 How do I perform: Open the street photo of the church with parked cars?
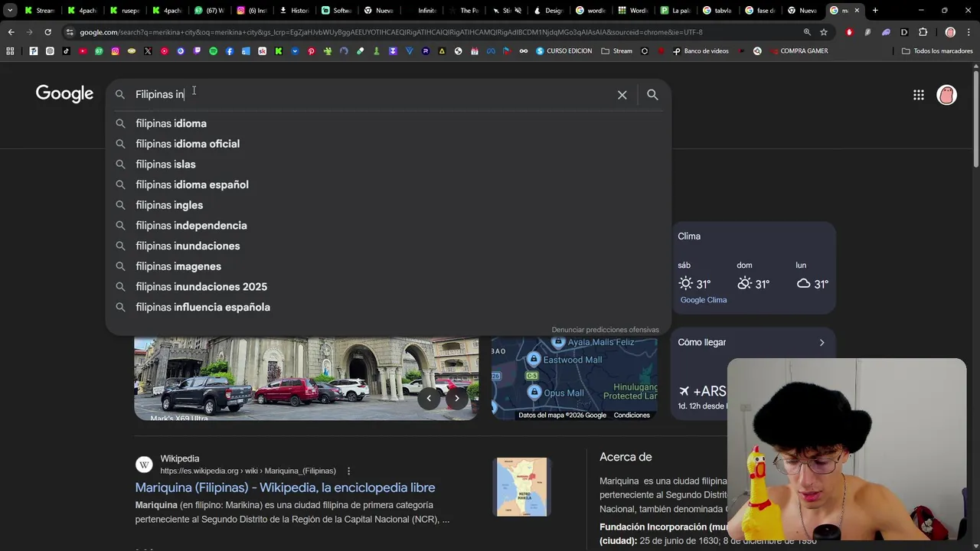point(306,379)
